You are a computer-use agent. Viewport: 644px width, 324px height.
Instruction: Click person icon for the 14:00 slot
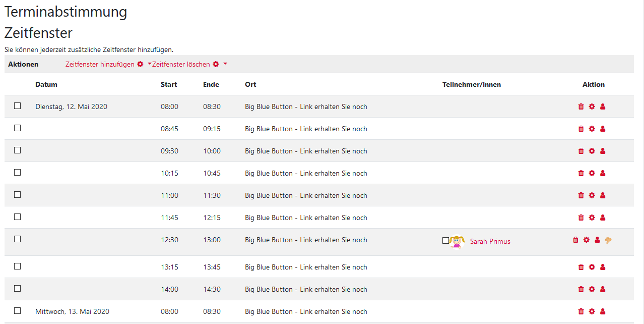pos(603,289)
